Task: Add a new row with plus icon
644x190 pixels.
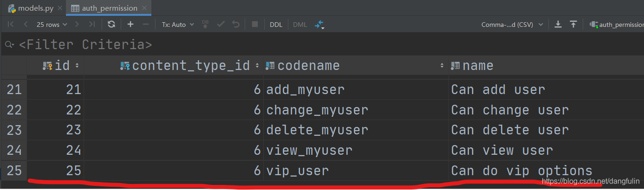Action: (x=130, y=25)
